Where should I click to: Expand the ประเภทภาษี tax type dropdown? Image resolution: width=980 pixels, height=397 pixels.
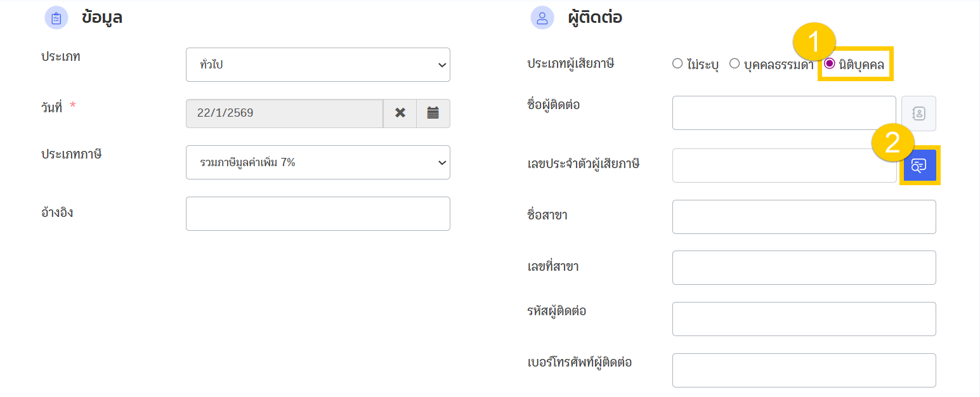(x=318, y=162)
